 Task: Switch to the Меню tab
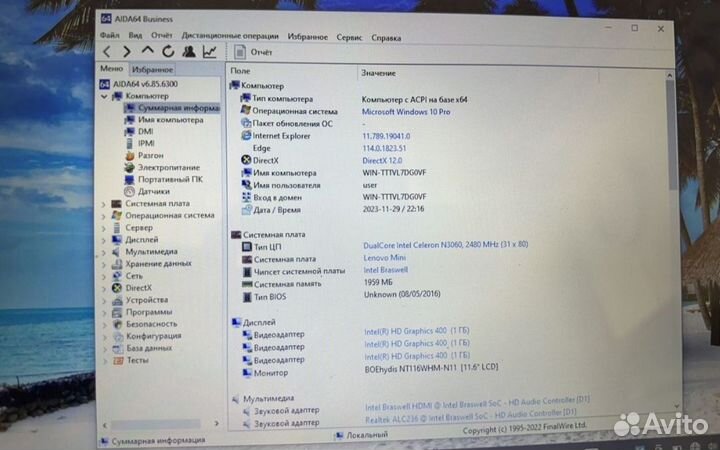[x=112, y=68]
